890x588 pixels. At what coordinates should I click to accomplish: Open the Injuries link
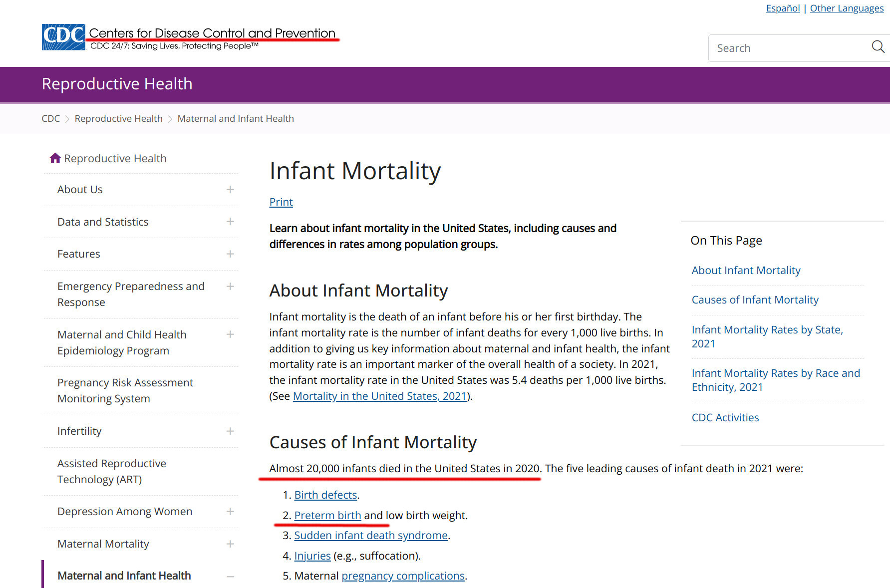pyautogui.click(x=312, y=556)
